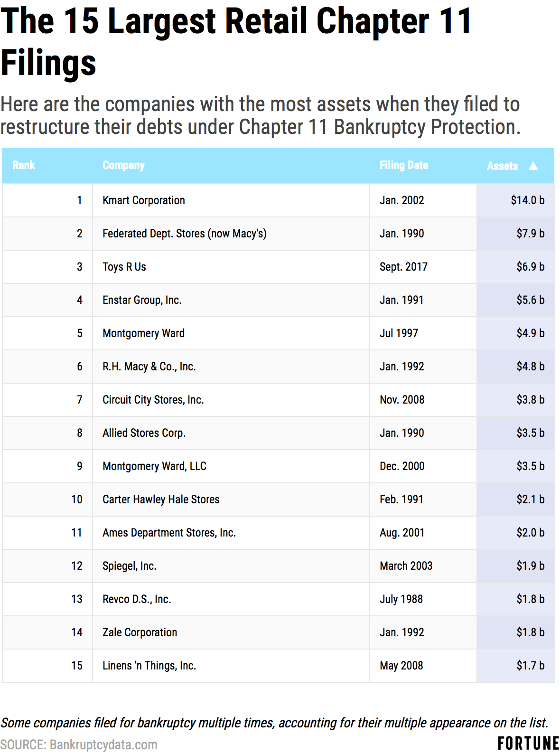The width and height of the screenshot is (560, 754).
Task: Click the Federated Dept. Stores entry
Action: [x=185, y=234]
